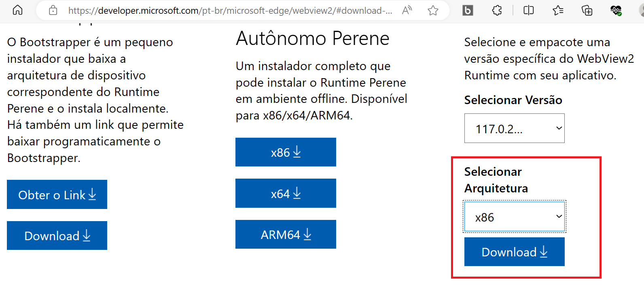The height and width of the screenshot is (292, 644).
Task: Download the ARM64 standalone installer
Action: point(286,234)
